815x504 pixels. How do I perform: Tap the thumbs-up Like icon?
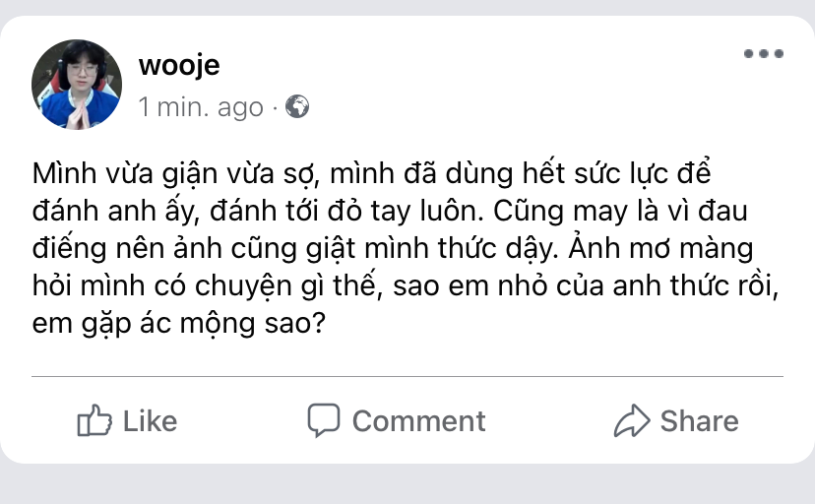click(x=94, y=419)
